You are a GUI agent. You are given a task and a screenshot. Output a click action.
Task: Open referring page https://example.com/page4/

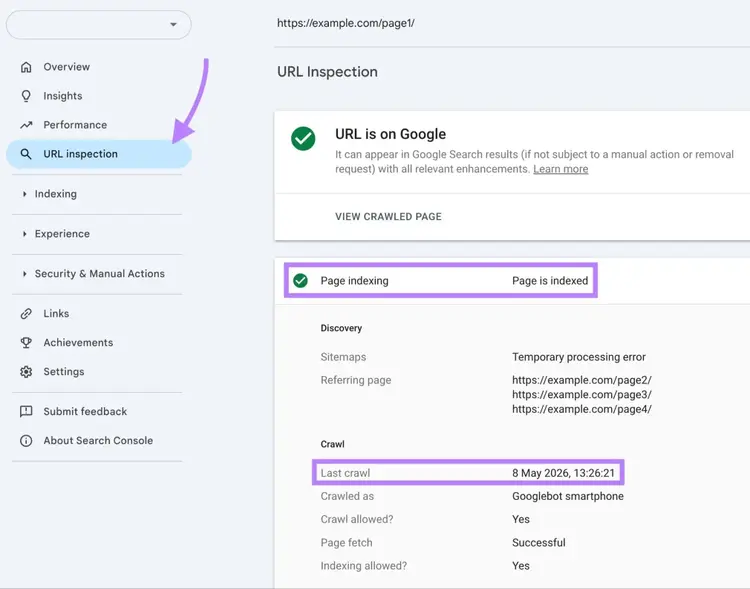pyautogui.click(x=582, y=409)
